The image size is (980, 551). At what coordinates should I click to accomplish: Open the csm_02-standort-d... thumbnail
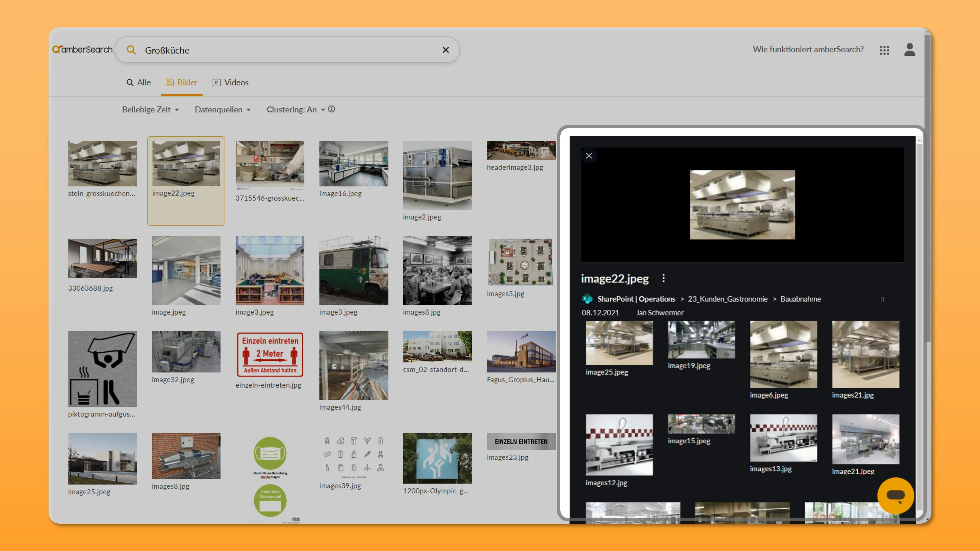pyautogui.click(x=437, y=346)
